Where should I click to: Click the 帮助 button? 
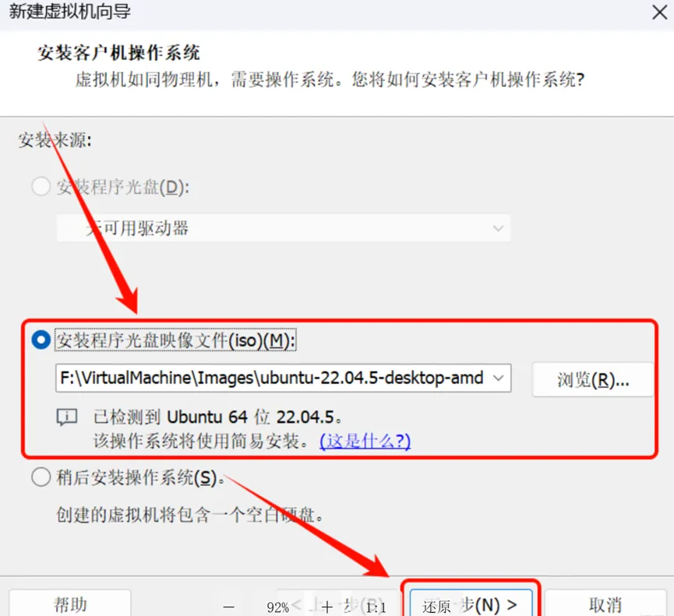[x=69, y=604]
